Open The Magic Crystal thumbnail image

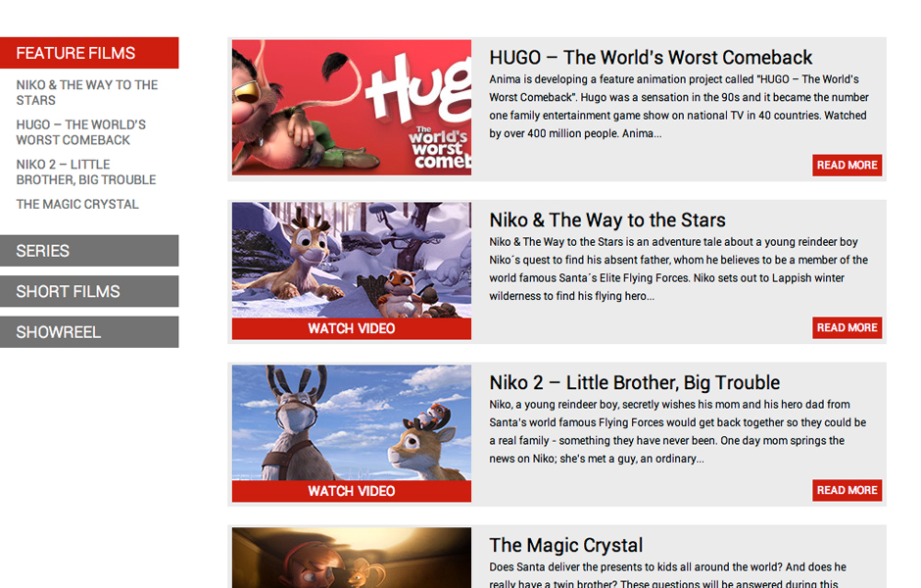pyautogui.click(x=351, y=558)
